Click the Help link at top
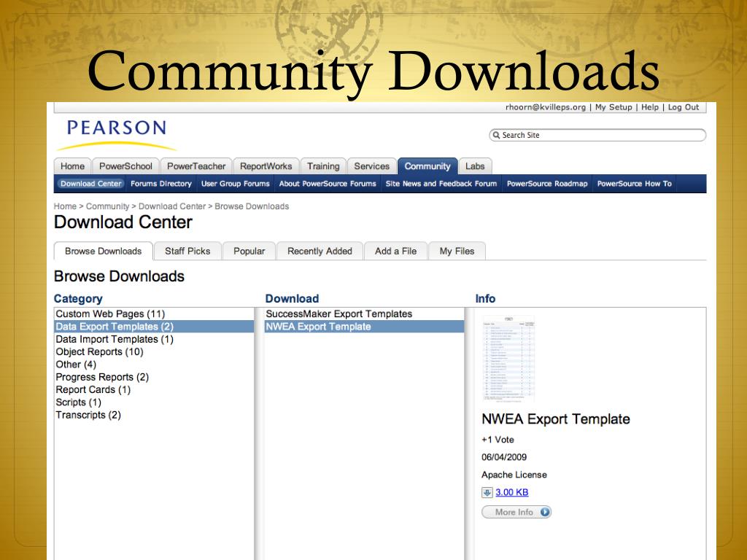The height and width of the screenshot is (560, 747). (650, 107)
